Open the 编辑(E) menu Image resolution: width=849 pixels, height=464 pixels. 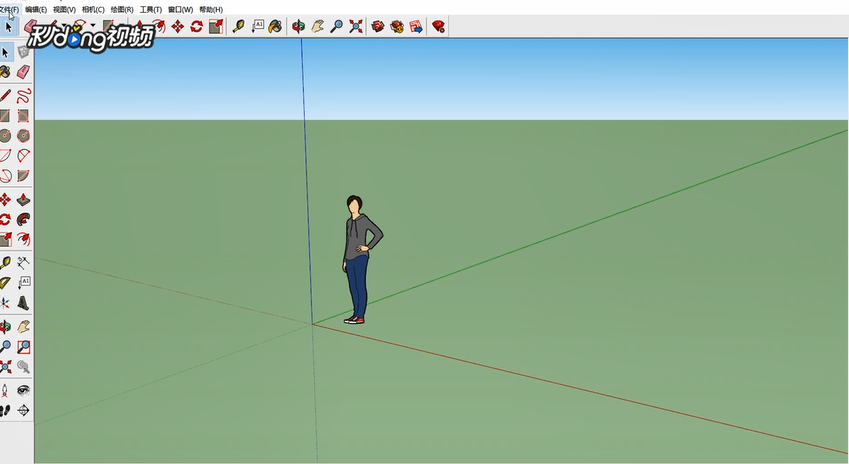[36, 9]
